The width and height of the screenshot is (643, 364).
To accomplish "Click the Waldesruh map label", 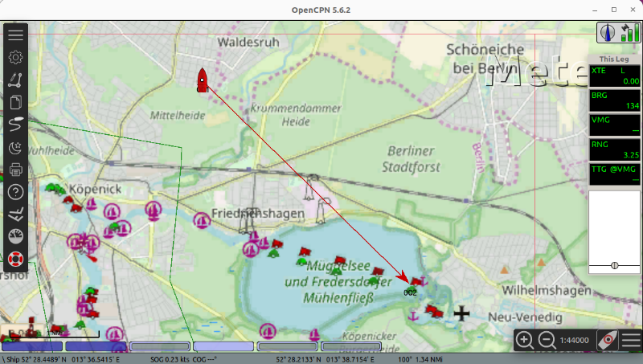I will 248,42.
